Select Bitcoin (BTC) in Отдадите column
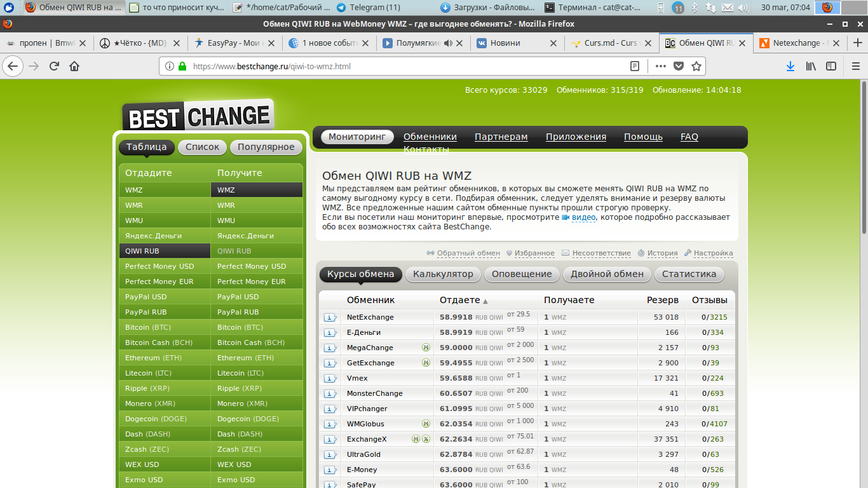868x488 pixels. pyautogui.click(x=165, y=327)
